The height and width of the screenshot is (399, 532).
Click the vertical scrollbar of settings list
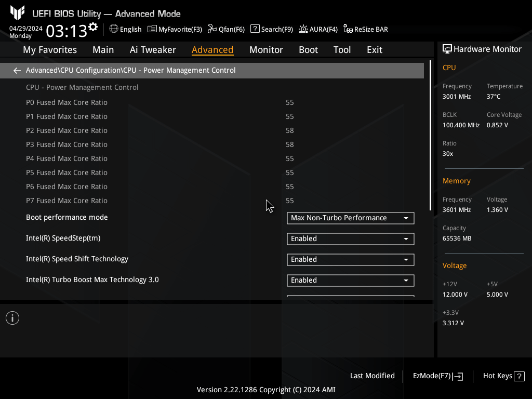point(430,136)
